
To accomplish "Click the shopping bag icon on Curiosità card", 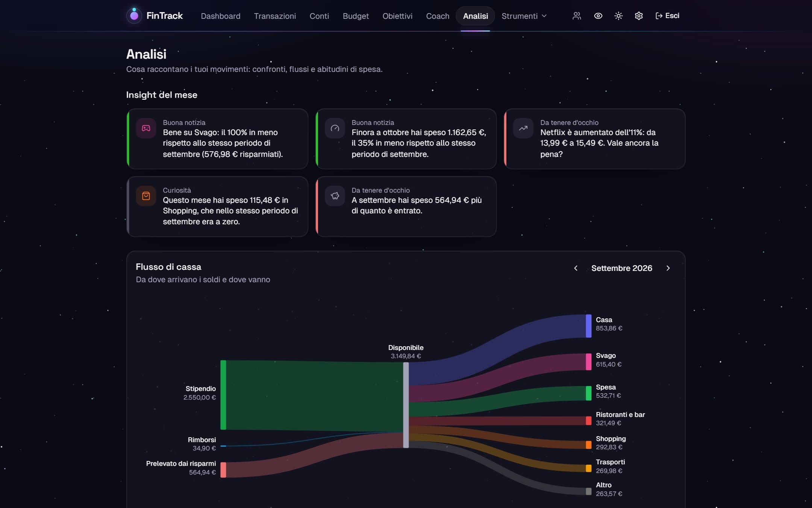I will point(146,196).
